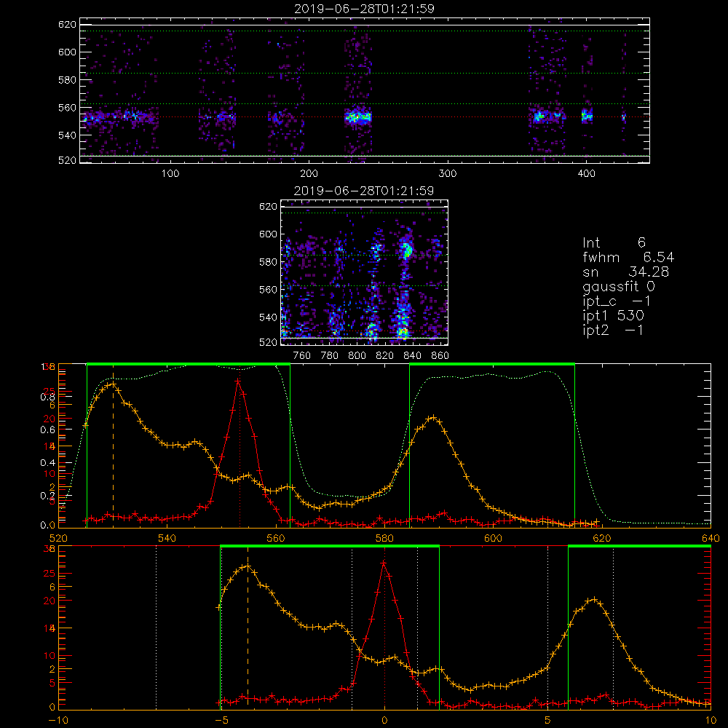
Task: Click the 580 x-axis label of the third profile plot
Action: 384,539
